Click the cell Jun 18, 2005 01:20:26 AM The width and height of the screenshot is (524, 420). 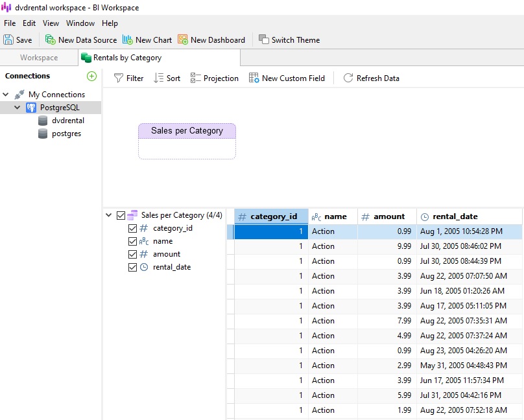click(x=469, y=291)
